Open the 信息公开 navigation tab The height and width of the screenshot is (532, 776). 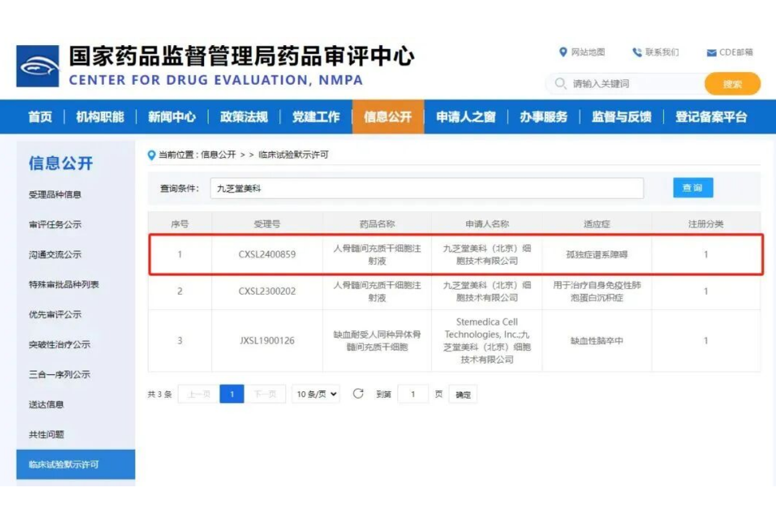[388, 117]
